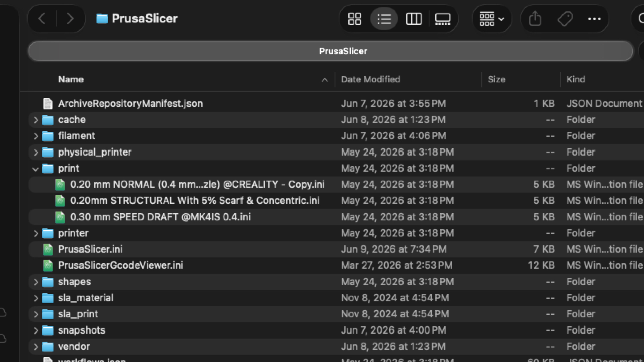Sort files by Size column
The height and width of the screenshot is (362, 644).
(x=496, y=79)
